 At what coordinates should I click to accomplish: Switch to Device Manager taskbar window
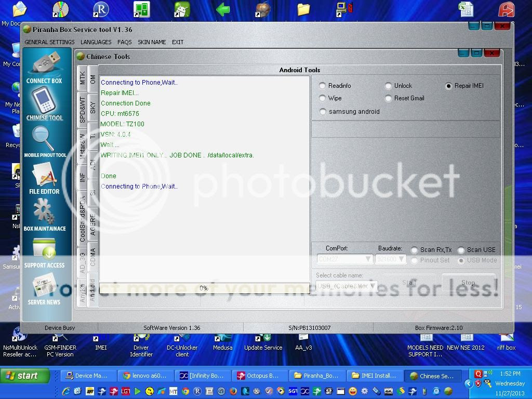click(x=88, y=376)
